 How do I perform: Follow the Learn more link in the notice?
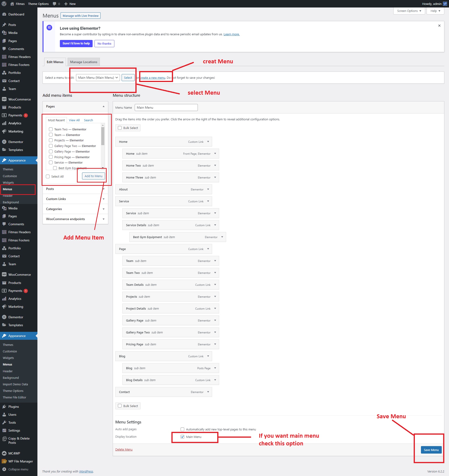coord(232,34)
